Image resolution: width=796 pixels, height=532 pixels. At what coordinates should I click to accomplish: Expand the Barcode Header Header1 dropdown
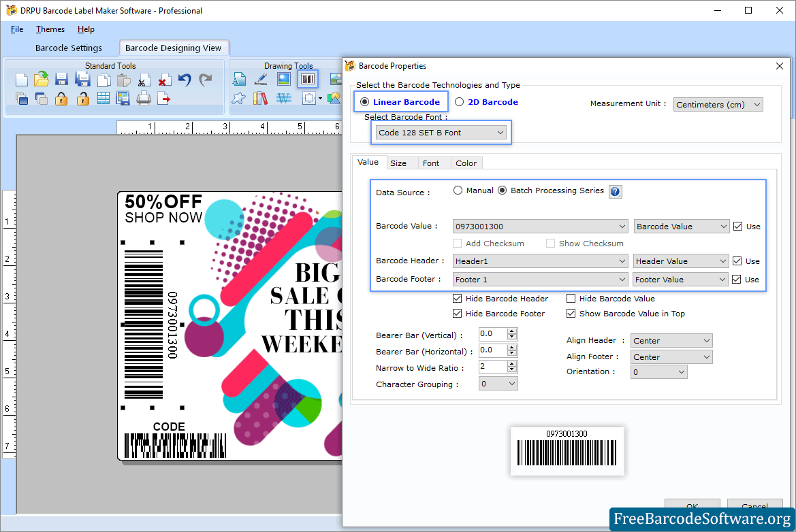(x=540, y=261)
